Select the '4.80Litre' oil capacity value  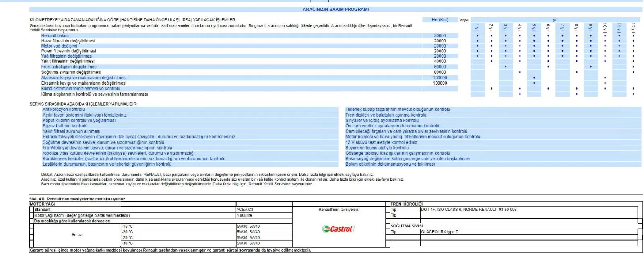[244, 215]
